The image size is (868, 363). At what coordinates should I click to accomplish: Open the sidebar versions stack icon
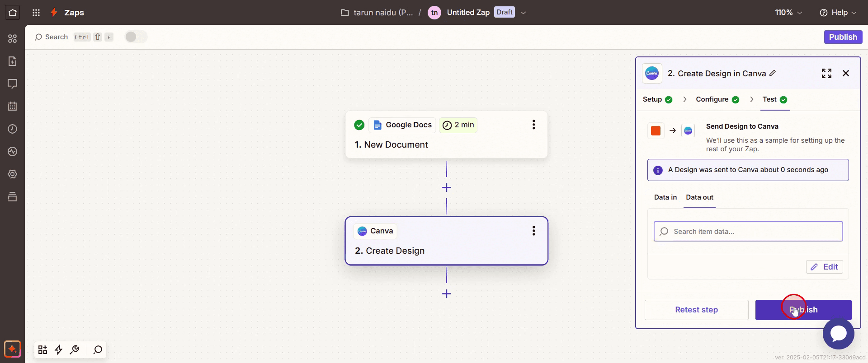pyautogui.click(x=13, y=196)
